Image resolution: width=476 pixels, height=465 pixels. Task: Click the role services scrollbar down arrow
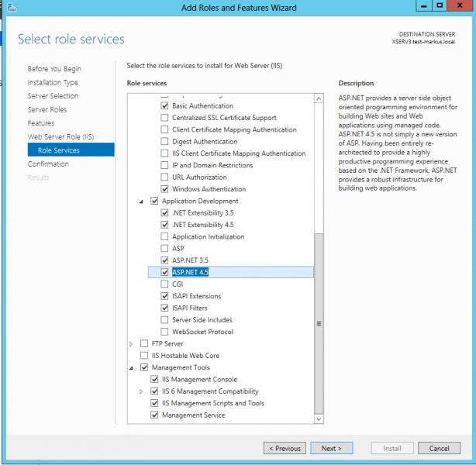coord(318,418)
